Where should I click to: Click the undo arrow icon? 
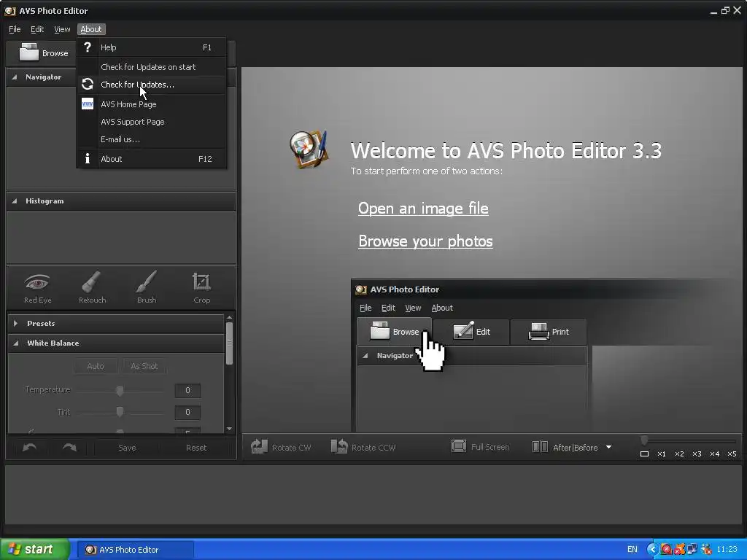[29, 447]
